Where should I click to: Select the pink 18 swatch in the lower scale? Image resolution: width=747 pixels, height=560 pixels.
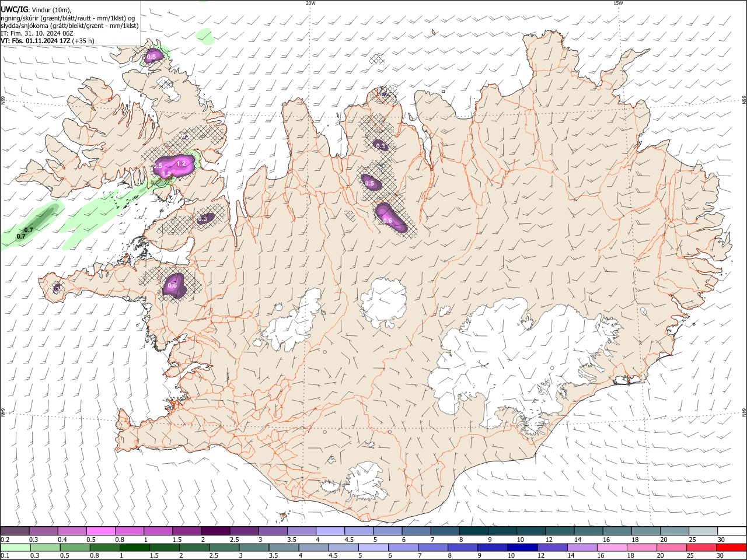pos(642,547)
